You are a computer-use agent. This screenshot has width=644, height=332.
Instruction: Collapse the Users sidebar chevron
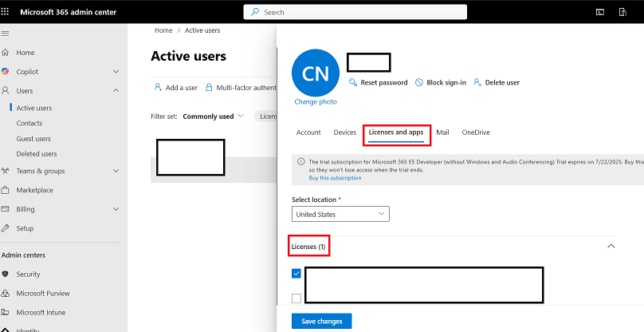pyautogui.click(x=116, y=90)
